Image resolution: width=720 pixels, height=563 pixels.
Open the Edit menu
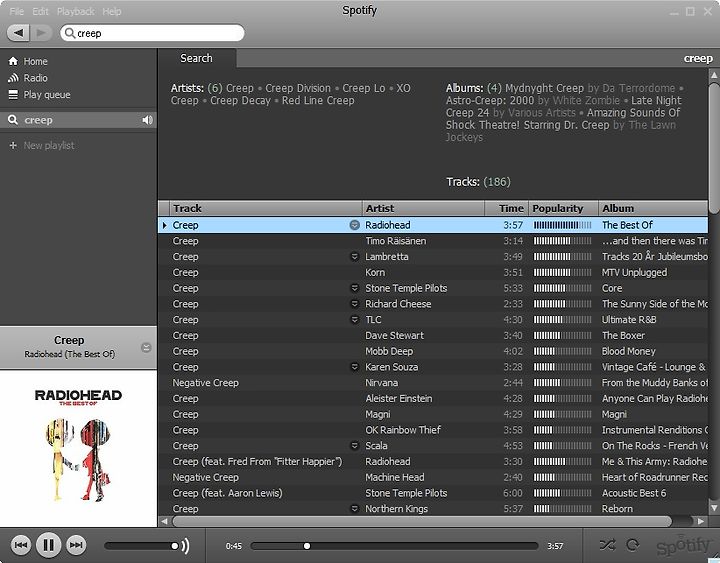(40, 11)
